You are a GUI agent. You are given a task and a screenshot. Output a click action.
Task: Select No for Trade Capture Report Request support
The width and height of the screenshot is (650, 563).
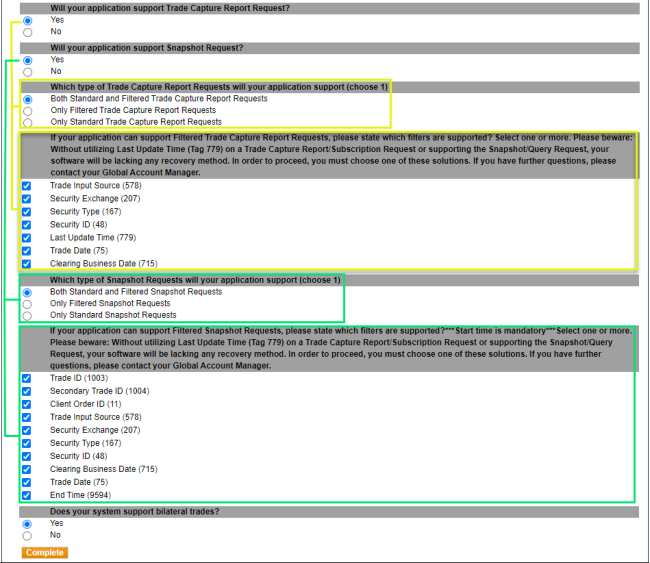(x=27, y=32)
